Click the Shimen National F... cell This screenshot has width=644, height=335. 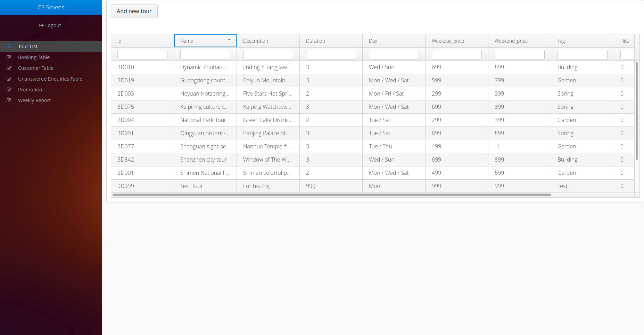[x=205, y=173]
